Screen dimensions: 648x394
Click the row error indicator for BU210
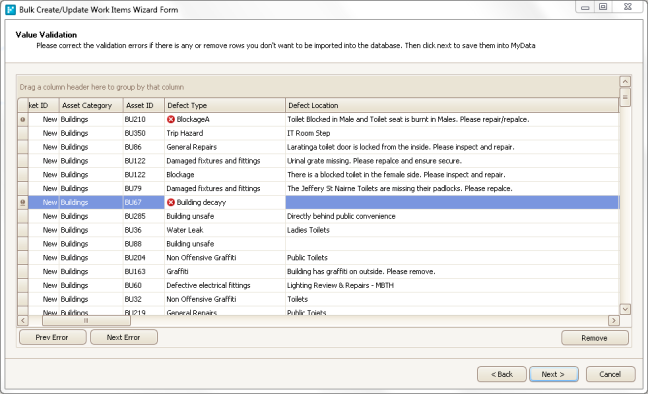(x=23, y=119)
